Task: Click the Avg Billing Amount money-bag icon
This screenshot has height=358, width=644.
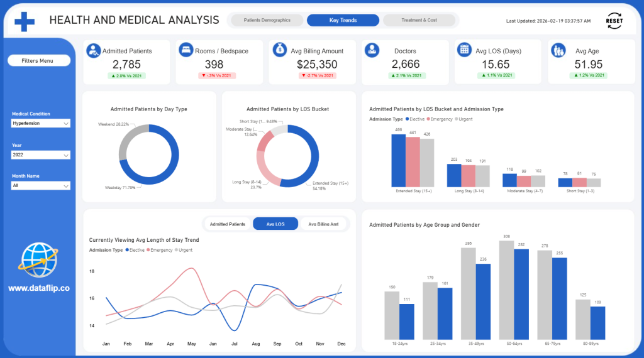Action: [280, 50]
